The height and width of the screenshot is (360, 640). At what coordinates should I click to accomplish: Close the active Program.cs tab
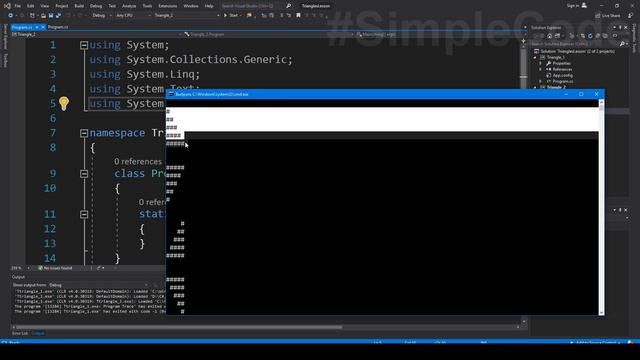pos(43,27)
